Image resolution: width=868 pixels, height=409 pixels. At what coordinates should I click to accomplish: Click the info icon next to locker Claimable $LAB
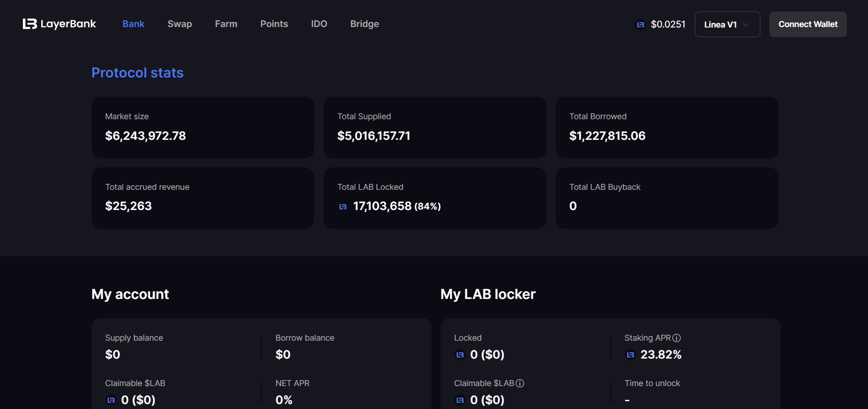pos(520,383)
